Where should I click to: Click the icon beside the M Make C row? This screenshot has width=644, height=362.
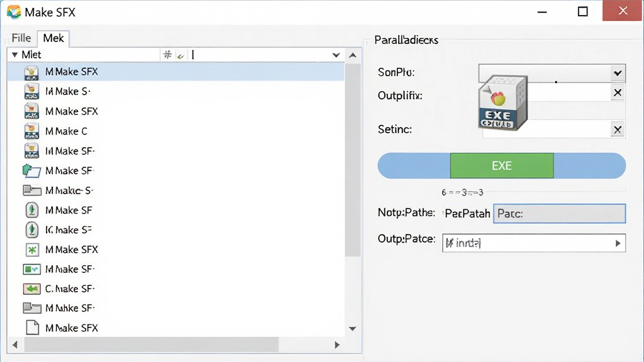coord(31,131)
